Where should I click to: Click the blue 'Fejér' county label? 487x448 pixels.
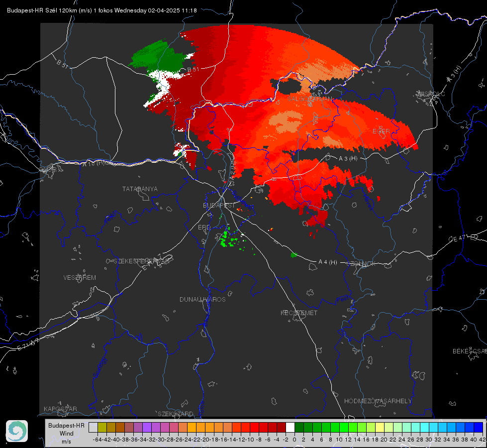[111, 218]
